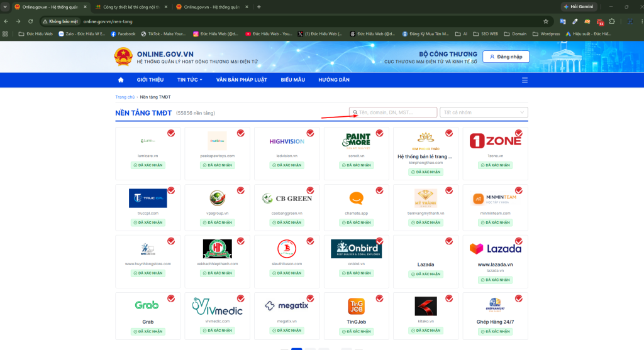Open the TikTok bookmark
This screenshot has height=350, width=644.
click(x=163, y=34)
